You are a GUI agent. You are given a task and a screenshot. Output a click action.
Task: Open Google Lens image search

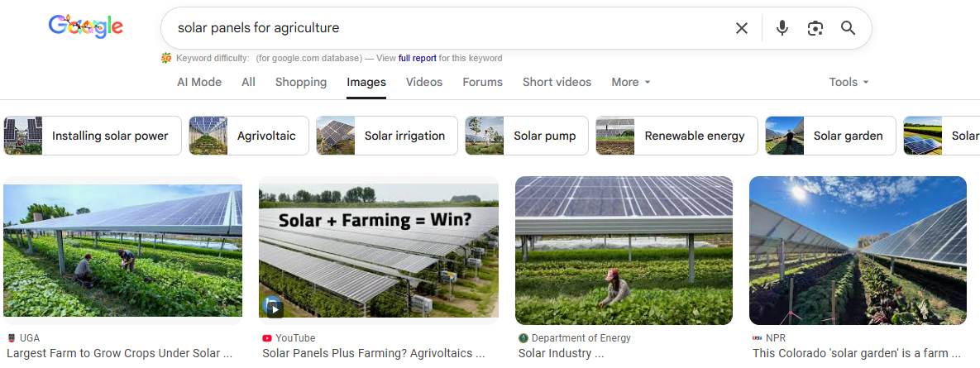815,28
